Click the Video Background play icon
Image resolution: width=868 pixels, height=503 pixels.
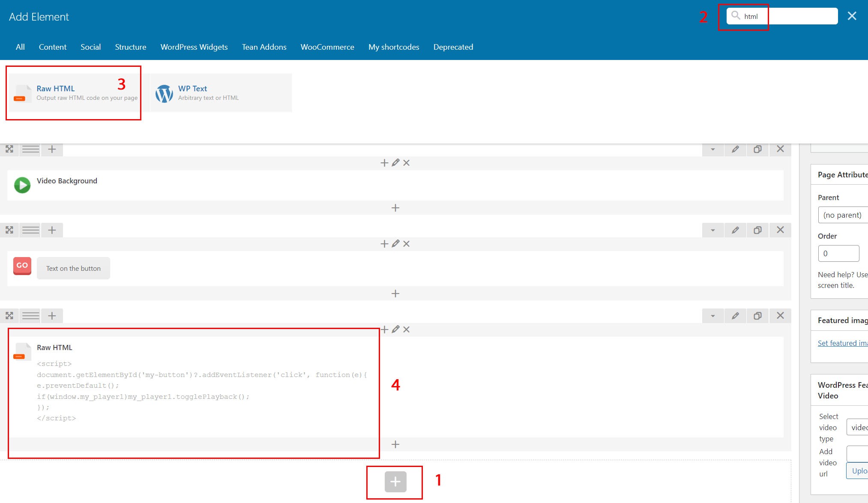[x=22, y=185]
